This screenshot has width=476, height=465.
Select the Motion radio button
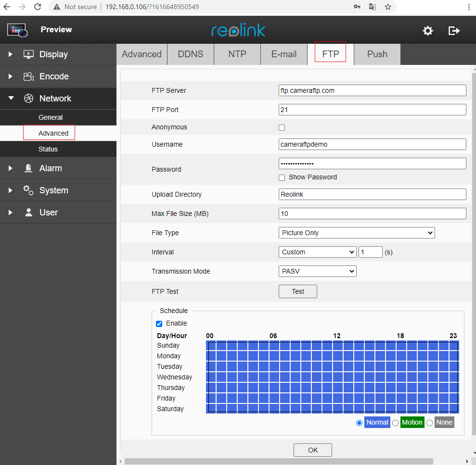[x=395, y=423]
